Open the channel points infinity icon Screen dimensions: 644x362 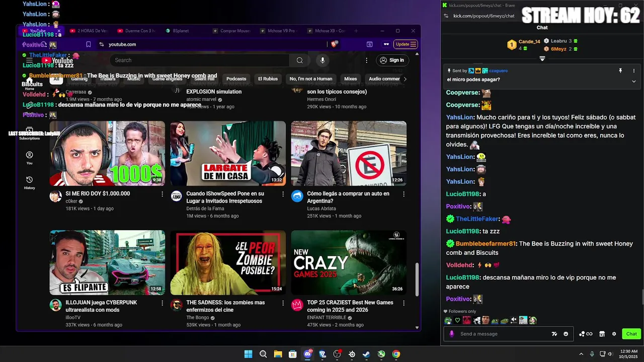click(x=586, y=334)
